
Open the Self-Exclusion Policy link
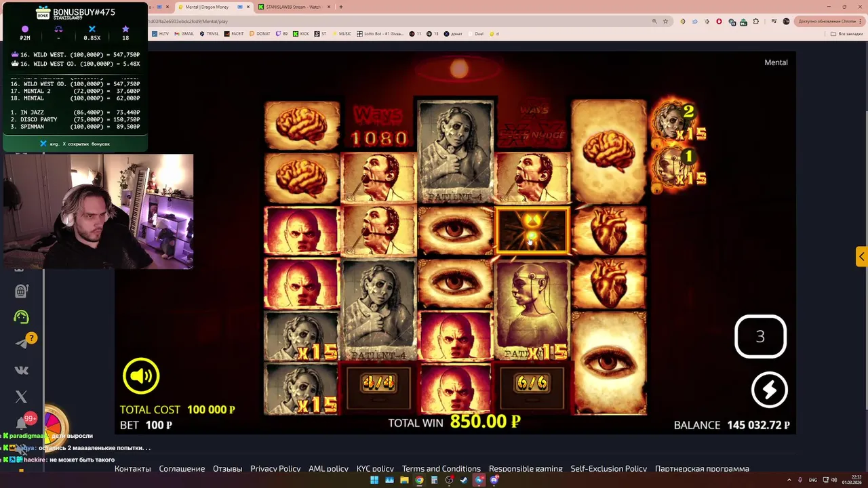point(608,468)
